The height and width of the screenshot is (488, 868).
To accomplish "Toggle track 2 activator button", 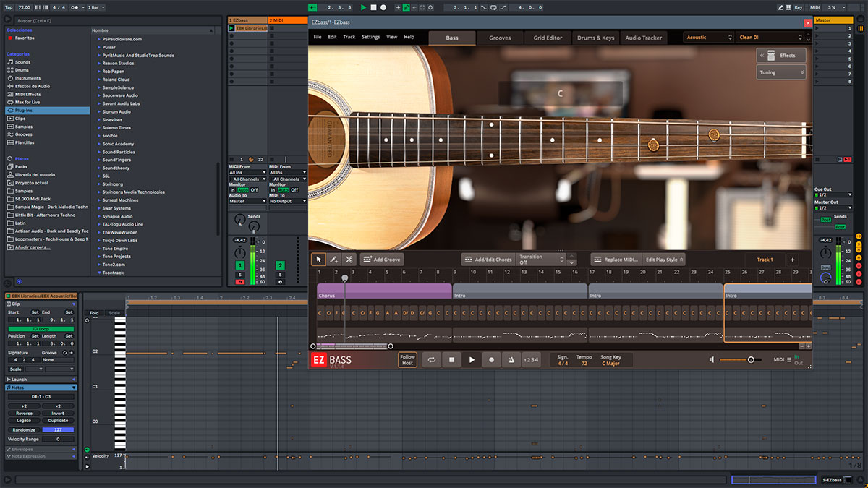I will tap(281, 266).
